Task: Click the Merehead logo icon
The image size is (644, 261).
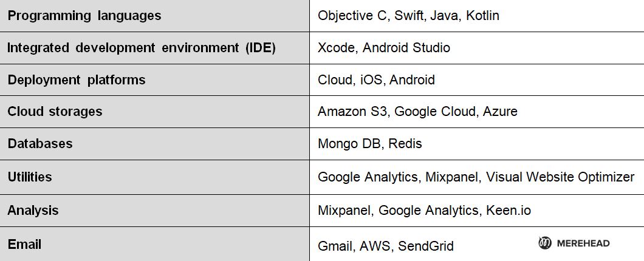Action: click(x=545, y=243)
